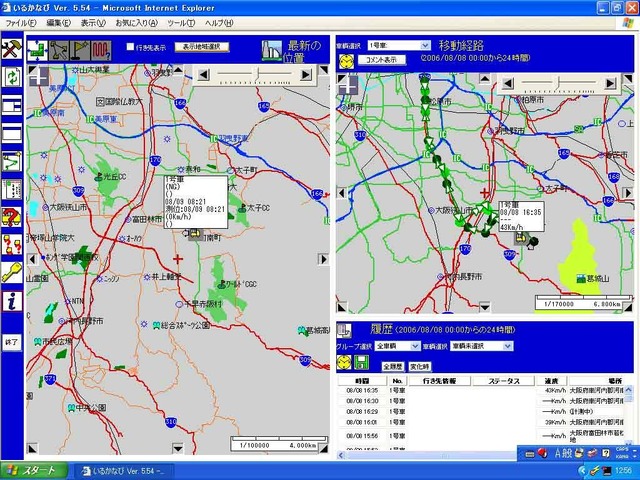Select the red route help tool icon
The image size is (640, 480).
click(x=101, y=51)
